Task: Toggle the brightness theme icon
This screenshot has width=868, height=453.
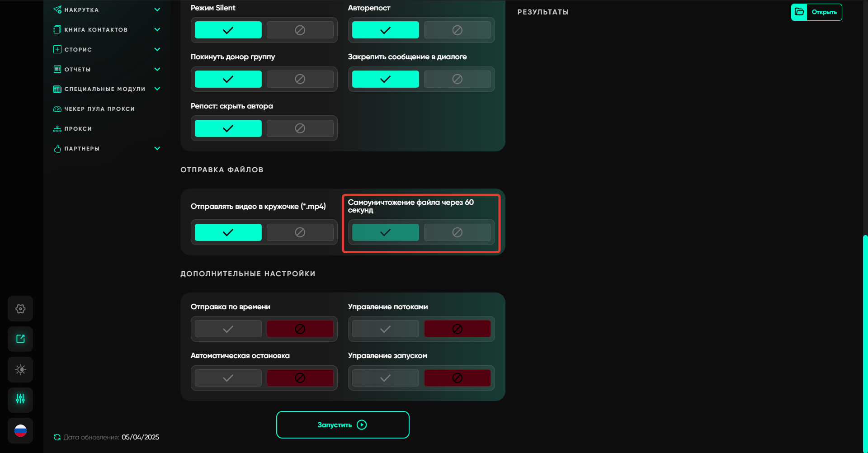Action: (x=20, y=370)
